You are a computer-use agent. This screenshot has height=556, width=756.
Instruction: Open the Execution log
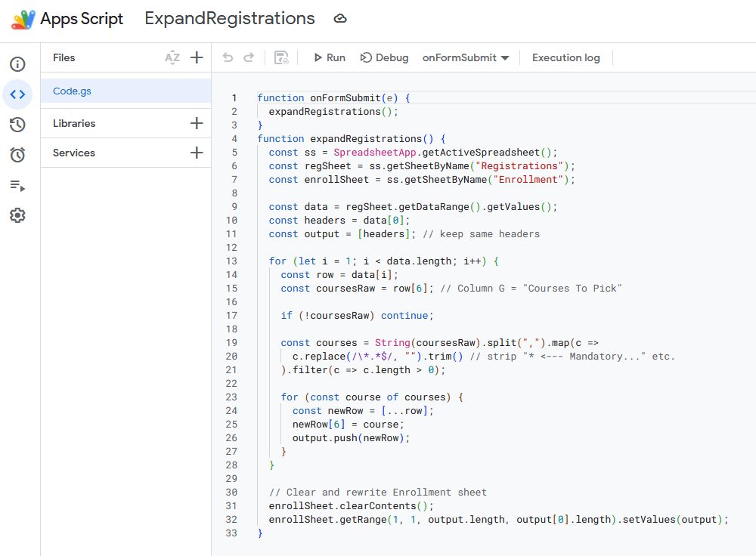[565, 57]
